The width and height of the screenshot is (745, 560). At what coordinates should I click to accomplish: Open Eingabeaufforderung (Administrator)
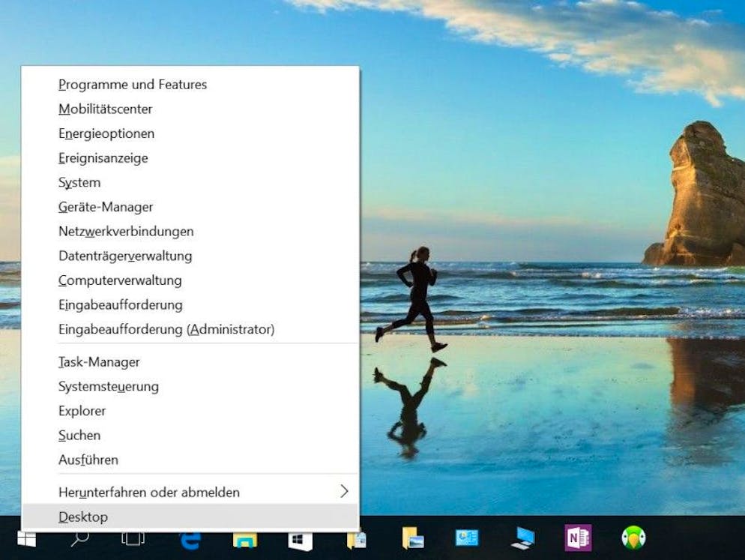[190, 329]
